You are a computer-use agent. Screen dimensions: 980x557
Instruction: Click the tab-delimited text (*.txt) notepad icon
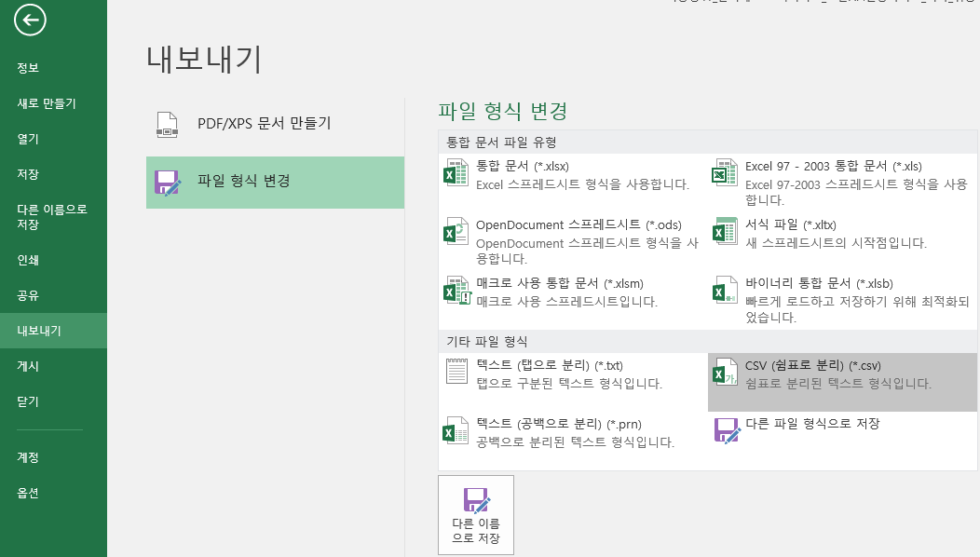456,372
